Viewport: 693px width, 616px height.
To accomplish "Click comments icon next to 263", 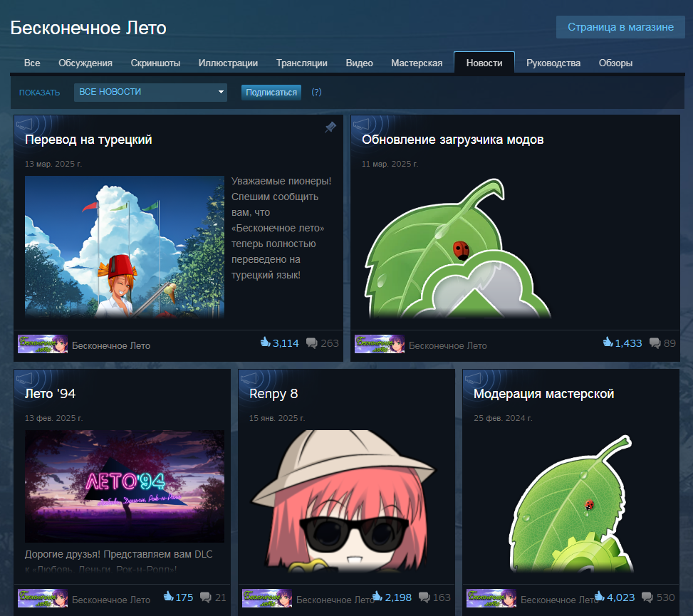I will coord(311,343).
